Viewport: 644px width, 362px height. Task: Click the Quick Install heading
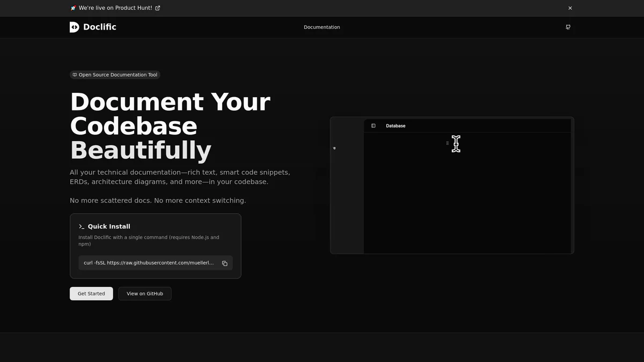109,227
